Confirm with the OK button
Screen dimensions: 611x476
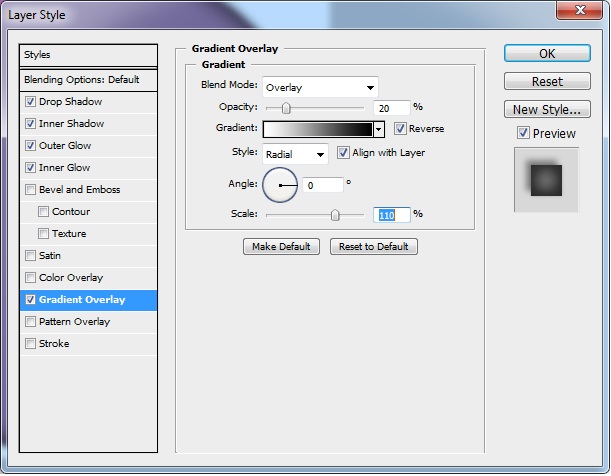[x=547, y=53]
